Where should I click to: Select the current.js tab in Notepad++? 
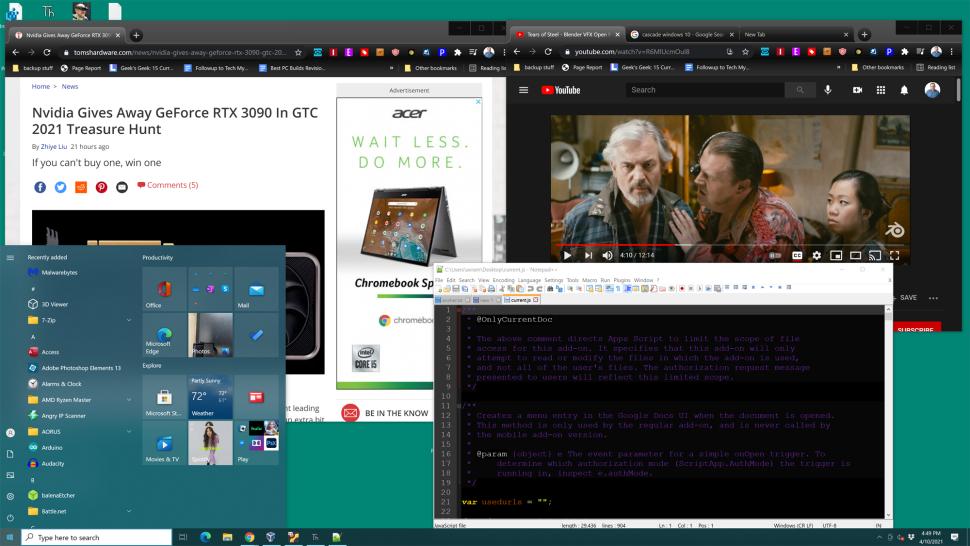click(520, 300)
